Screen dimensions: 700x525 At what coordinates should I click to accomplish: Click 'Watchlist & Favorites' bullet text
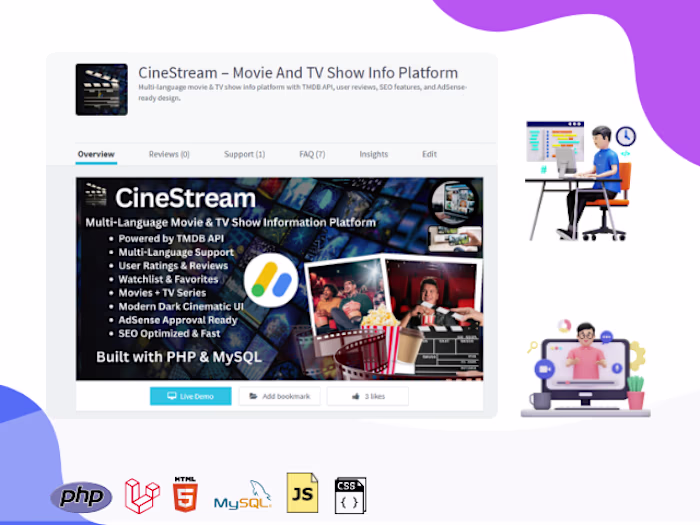[168, 279]
